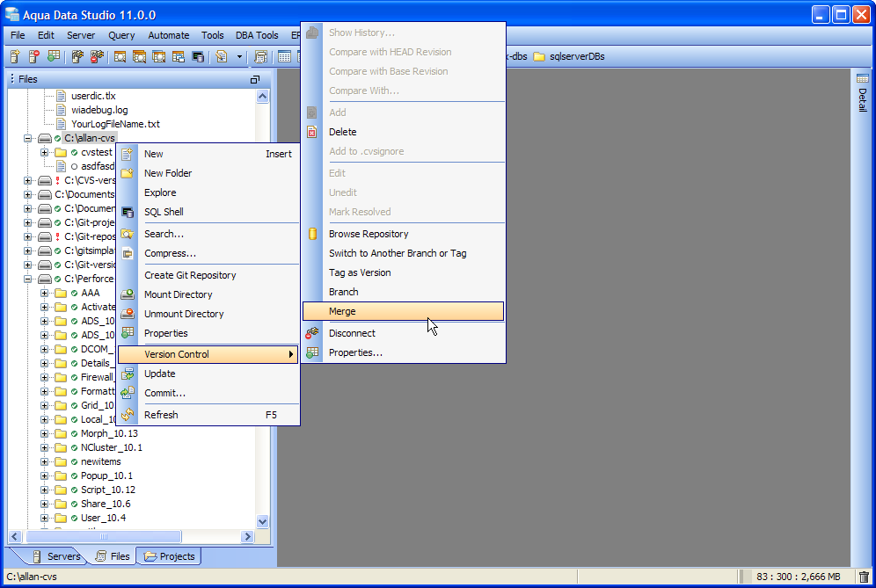This screenshot has width=876, height=588.
Task: Click the Unregister Server toolbar icon with red minus
Action: point(34,56)
